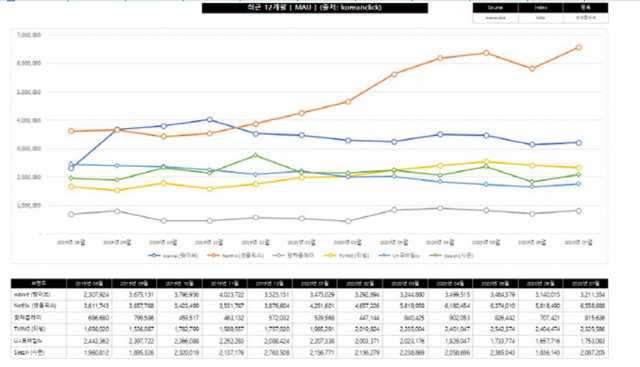Click the 4,000,000 y-axis label
The image size is (640, 367).
coord(29,120)
